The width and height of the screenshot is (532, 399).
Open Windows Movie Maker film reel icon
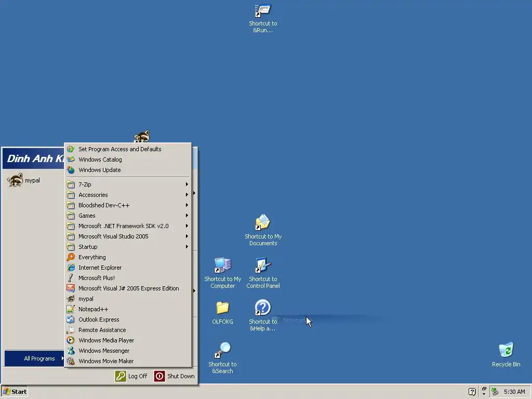point(71,362)
